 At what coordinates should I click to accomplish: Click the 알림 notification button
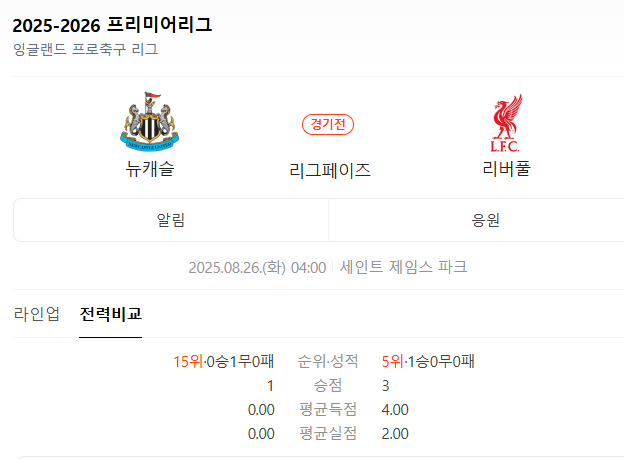171,220
